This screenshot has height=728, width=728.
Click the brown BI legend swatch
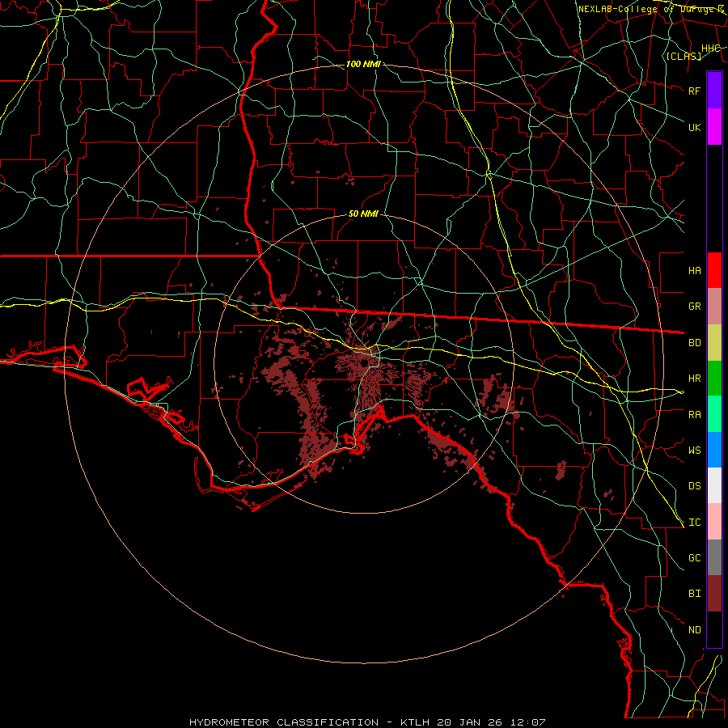click(x=714, y=594)
